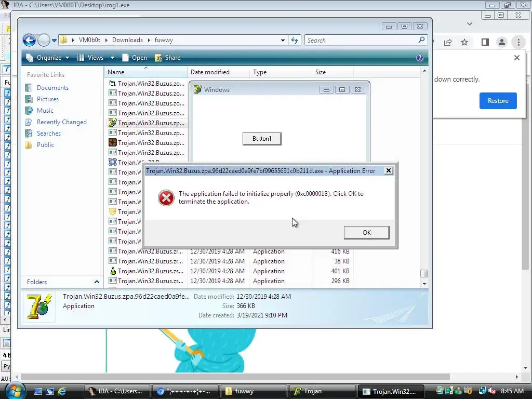Open Recently Changed favorite link
532x399 pixels.
click(61, 122)
